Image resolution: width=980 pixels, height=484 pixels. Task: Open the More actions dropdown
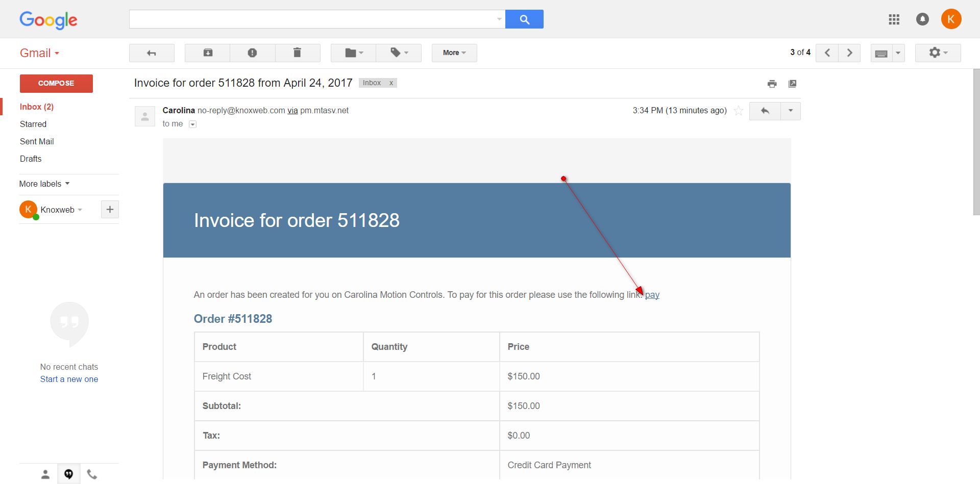coord(454,53)
